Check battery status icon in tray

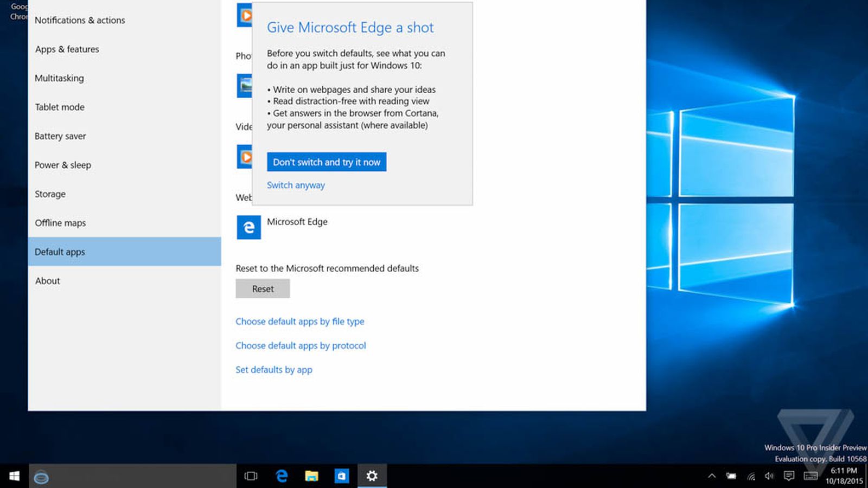731,476
